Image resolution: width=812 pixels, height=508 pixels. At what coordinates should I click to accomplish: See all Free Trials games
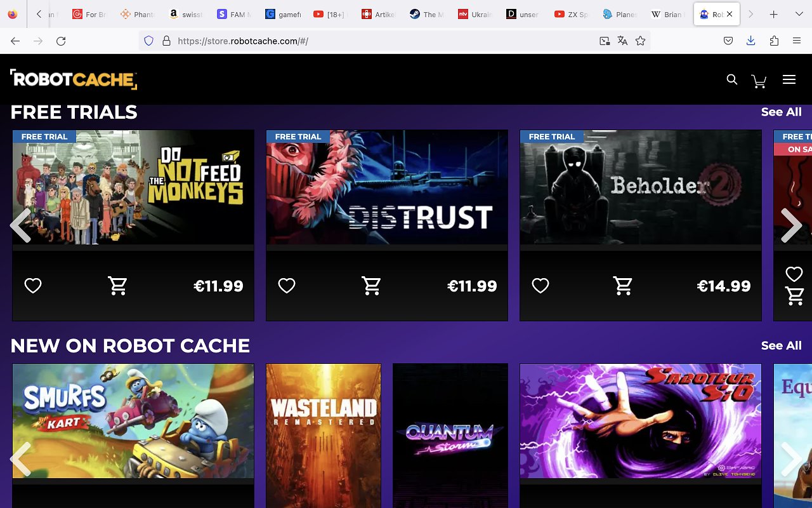(782, 112)
